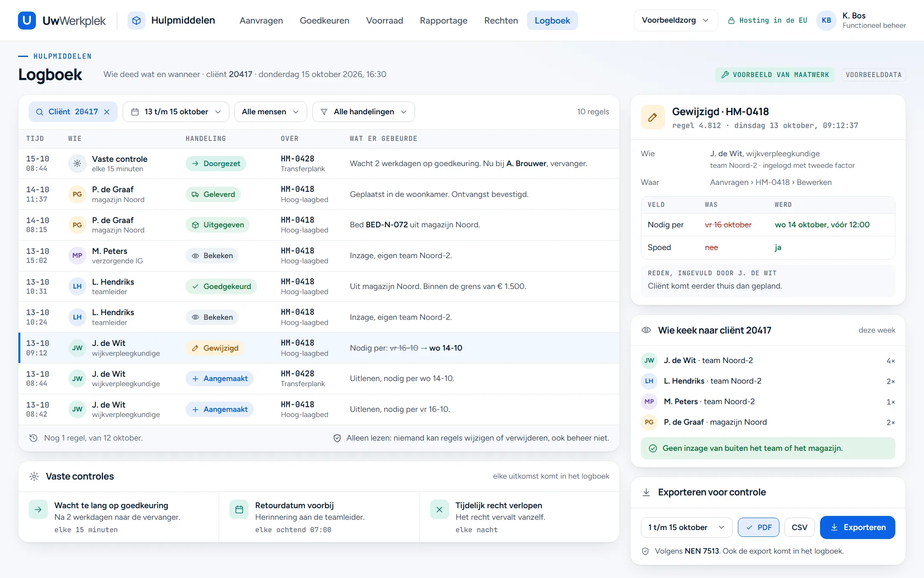Click the Vaste controle gear avatar in first row
Screen dimensions: 924x578
tap(77, 164)
